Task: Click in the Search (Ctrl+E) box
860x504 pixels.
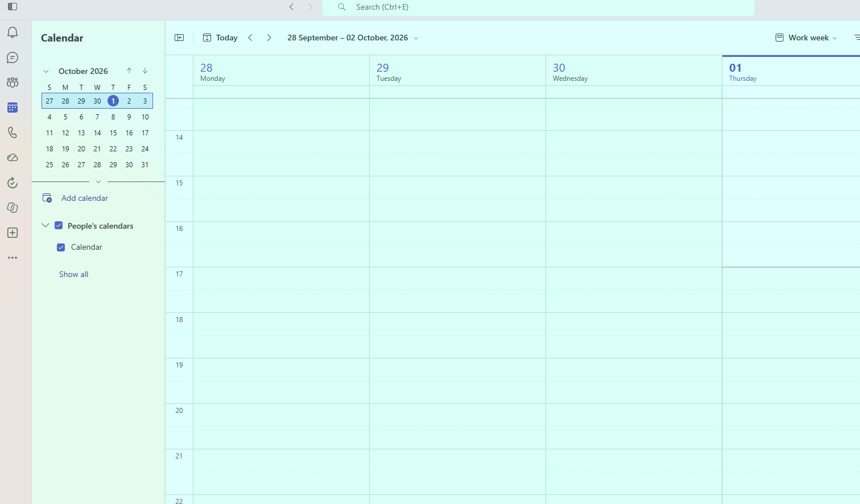Action: point(539,7)
